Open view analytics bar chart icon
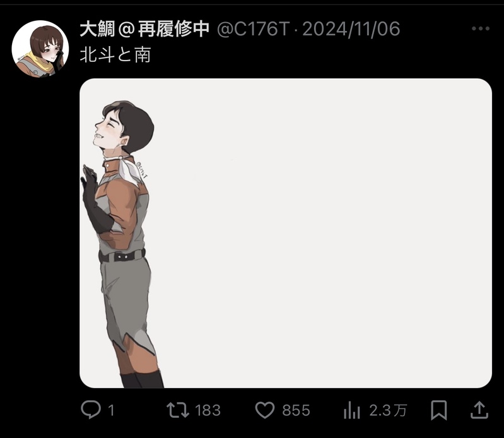This screenshot has height=438, width=504. [351, 410]
